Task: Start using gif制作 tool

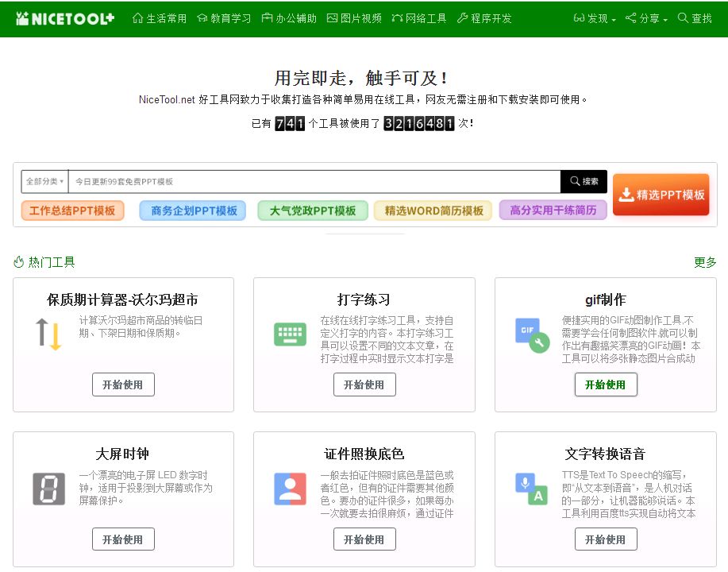Action: coord(606,385)
